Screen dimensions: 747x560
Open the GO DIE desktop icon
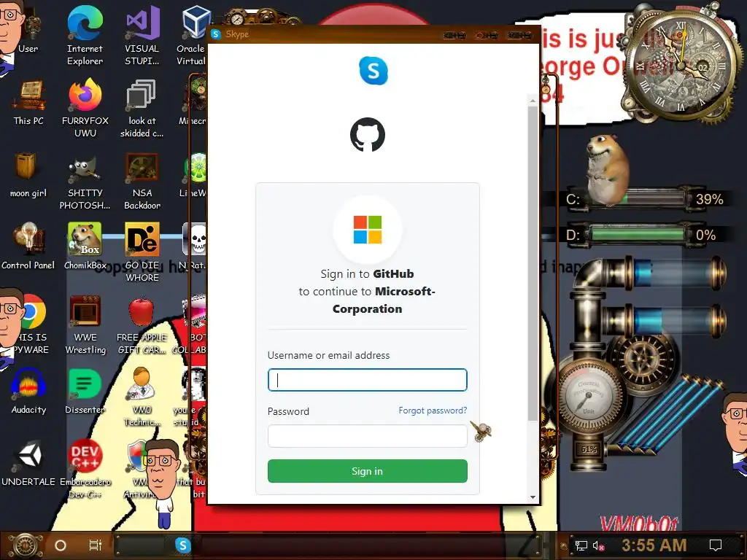(x=142, y=252)
